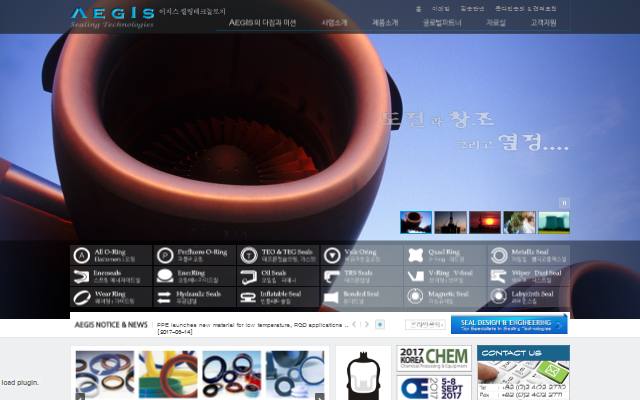The height and width of the screenshot is (400, 640).
Task: Open the Inflatable Seal product tile
Action: pyautogui.click(x=278, y=297)
